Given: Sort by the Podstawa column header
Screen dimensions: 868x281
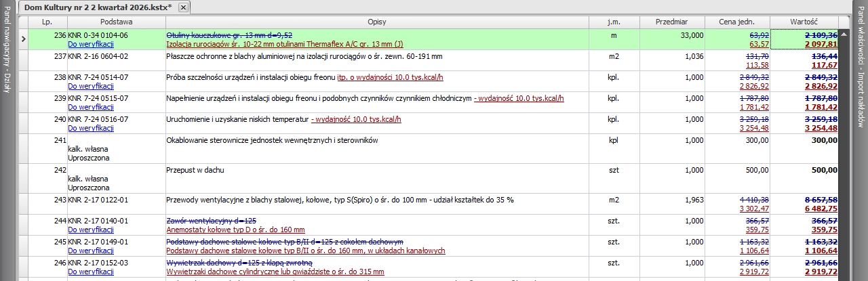Looking at the screenshot, I should 116,22.
